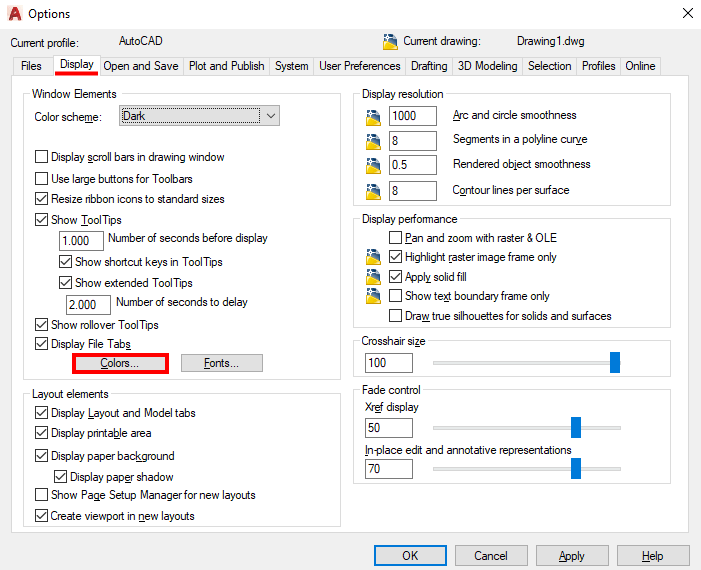Open the Profiles tab
701x570 pixels.
click(x=599, y=66)
